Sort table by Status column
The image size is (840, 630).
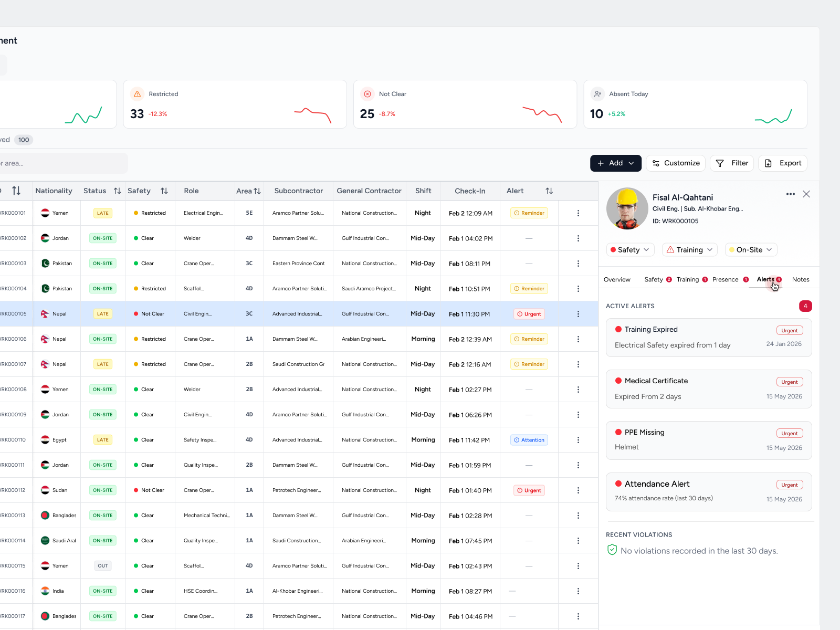[117, 191]
